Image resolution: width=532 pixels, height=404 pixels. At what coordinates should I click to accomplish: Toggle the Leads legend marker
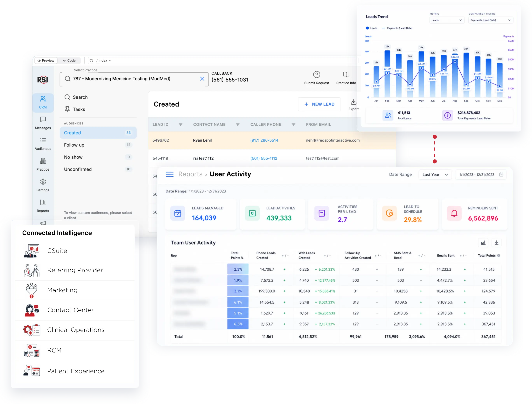(x=367, y=28)
